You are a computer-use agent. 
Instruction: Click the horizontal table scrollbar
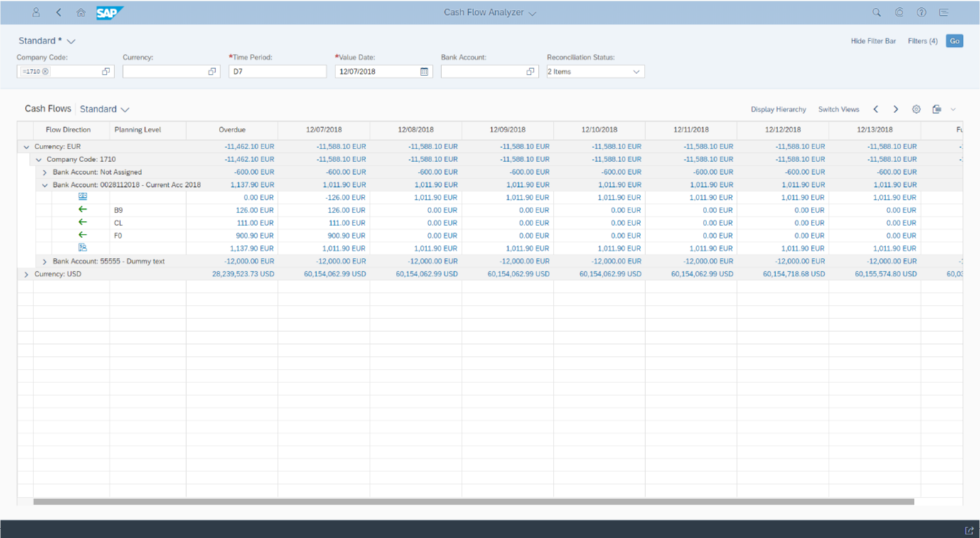point(473,502)
